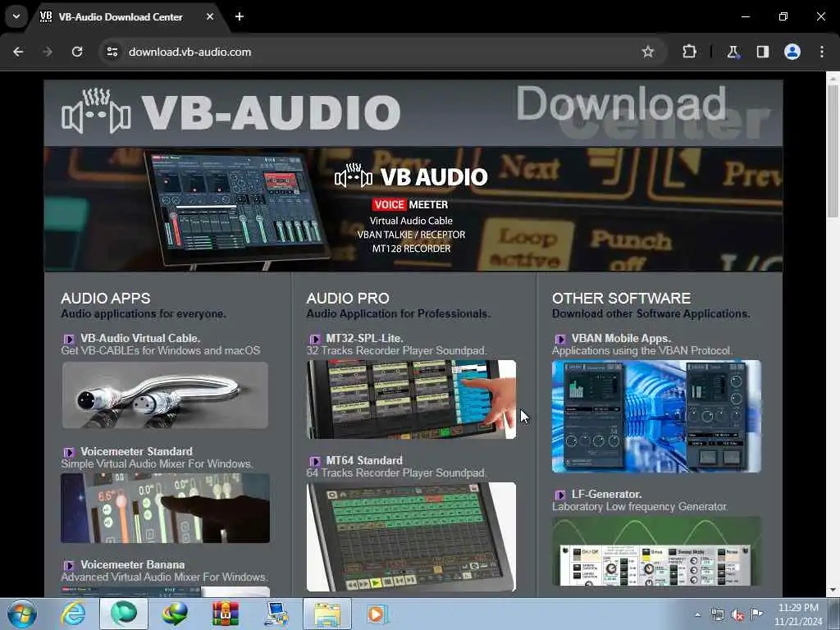Click the purple arrow beside LF-Generator

click(559, 495)
